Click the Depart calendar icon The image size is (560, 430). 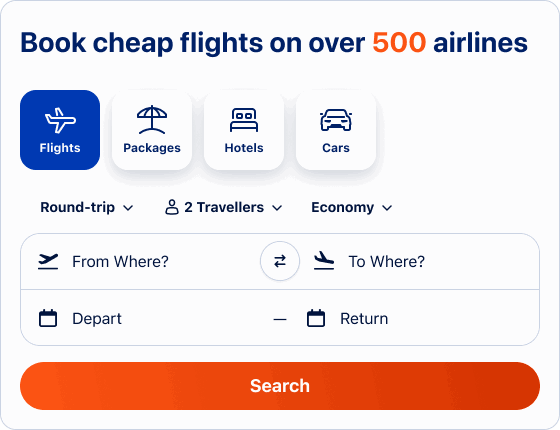point(48,318)
